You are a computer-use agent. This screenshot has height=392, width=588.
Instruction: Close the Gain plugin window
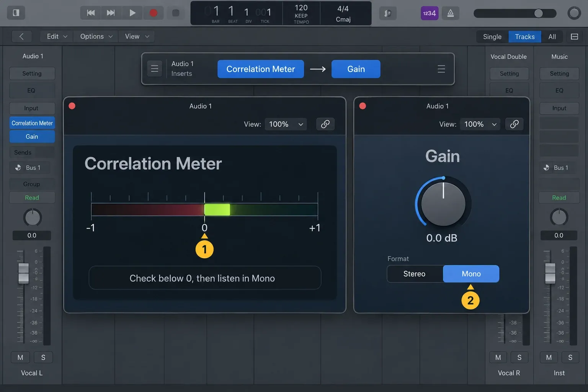[x=363, y=106]
